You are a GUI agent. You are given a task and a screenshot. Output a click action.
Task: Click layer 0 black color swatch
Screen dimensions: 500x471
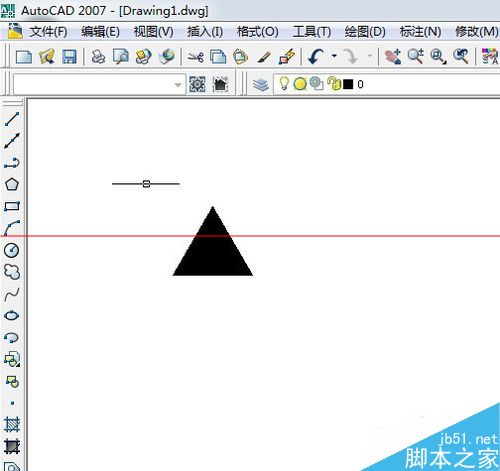tap(348, 84)
